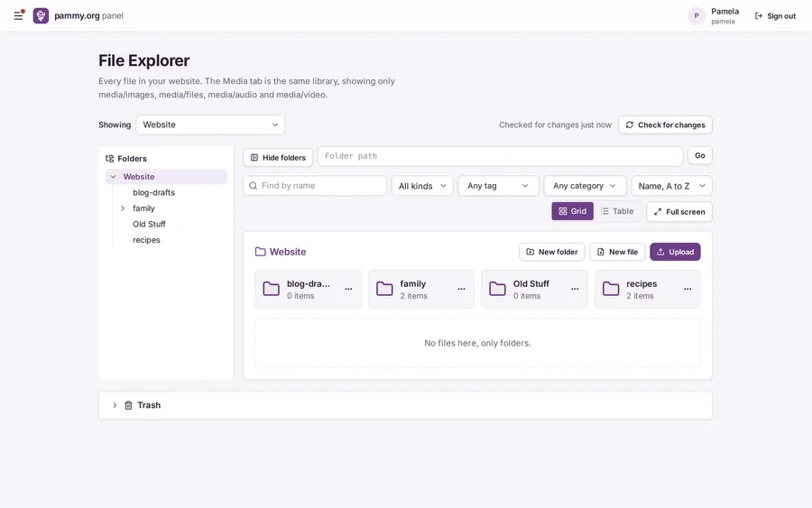Open more options for Old Stuff folder
Viewport: 812px width, 508px height.
point(575,289)
